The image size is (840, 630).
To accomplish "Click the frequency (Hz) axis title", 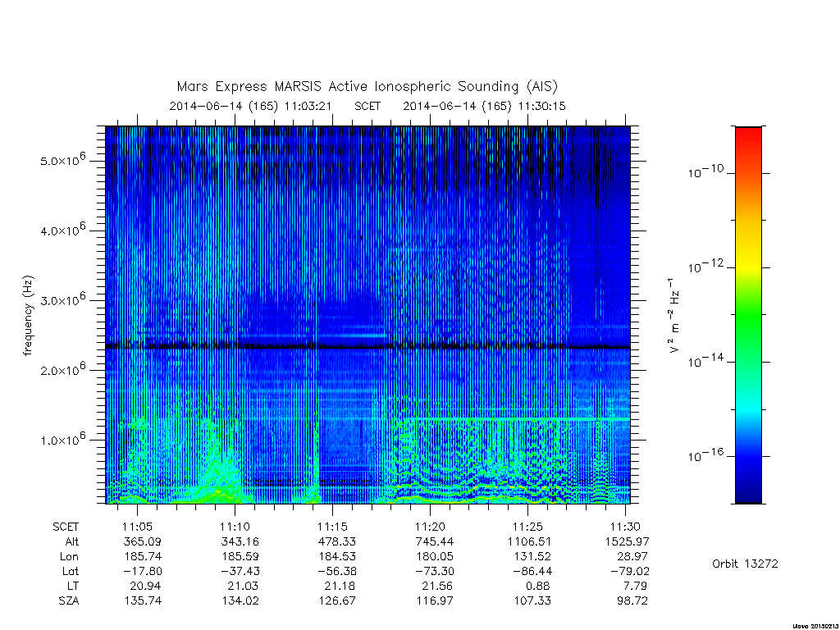I will point(28,316).
